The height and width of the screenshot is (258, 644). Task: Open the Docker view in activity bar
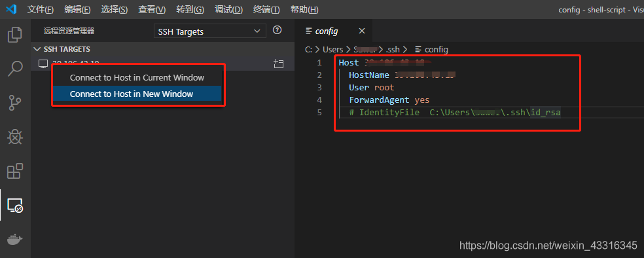(15, 239)
